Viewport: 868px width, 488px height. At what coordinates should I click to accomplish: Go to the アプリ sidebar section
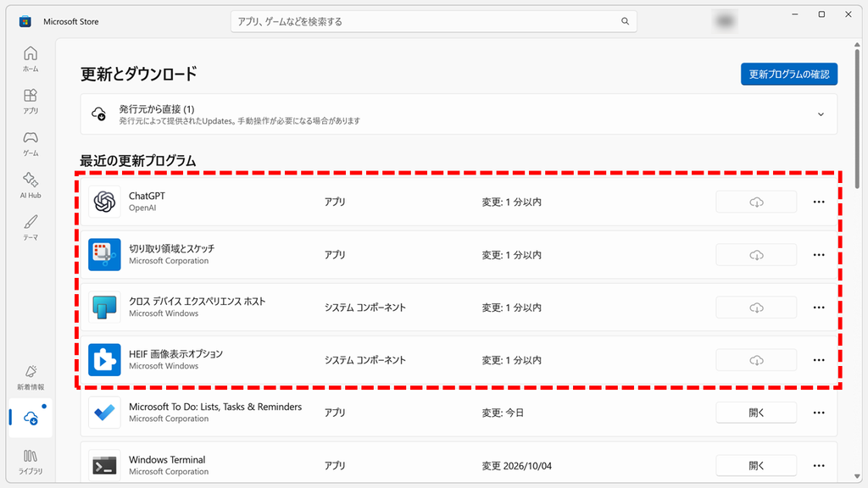tap(31, 102)
